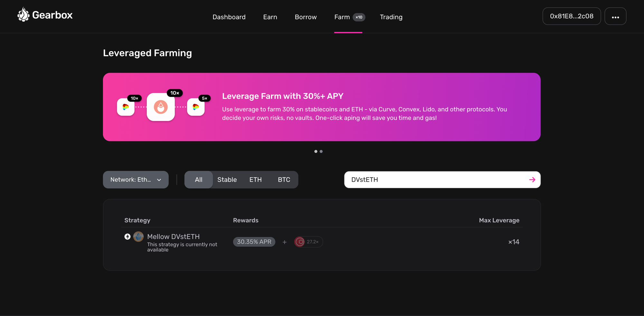Click the Gearbox flame logo icon
644x316 pixels.
[x=23, y=15]
